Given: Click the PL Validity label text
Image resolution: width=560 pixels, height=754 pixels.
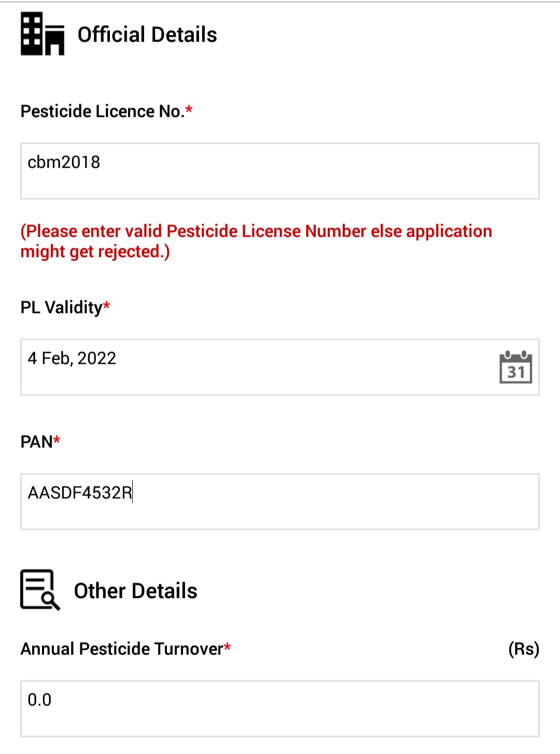Looking at the screenshot, I should click(62, 307).
